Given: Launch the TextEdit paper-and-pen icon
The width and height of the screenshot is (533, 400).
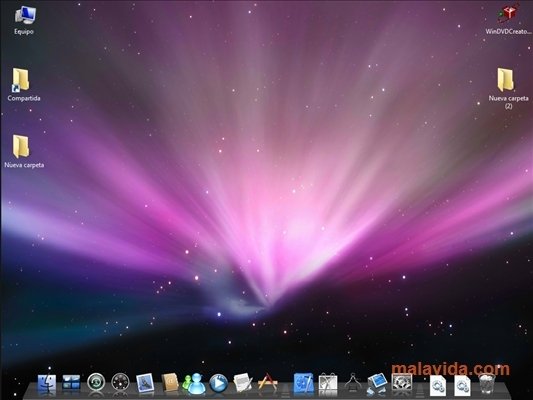Looking at the screenshot, I should 243,383.
